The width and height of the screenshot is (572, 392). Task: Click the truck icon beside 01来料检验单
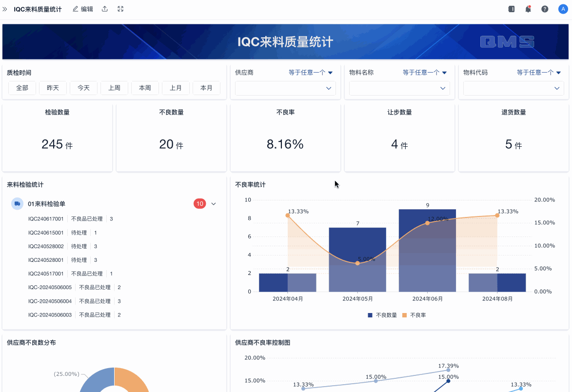click(x=17, y=204)
